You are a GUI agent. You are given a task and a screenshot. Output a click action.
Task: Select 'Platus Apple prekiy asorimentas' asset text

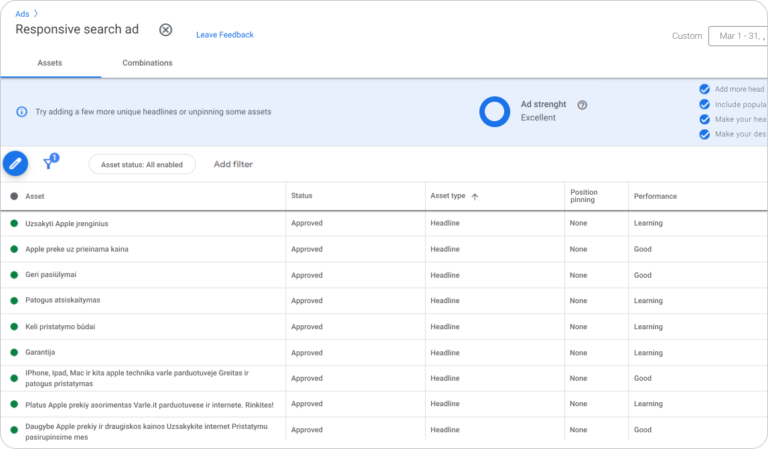pyautogui.click(x=149, y=405)
